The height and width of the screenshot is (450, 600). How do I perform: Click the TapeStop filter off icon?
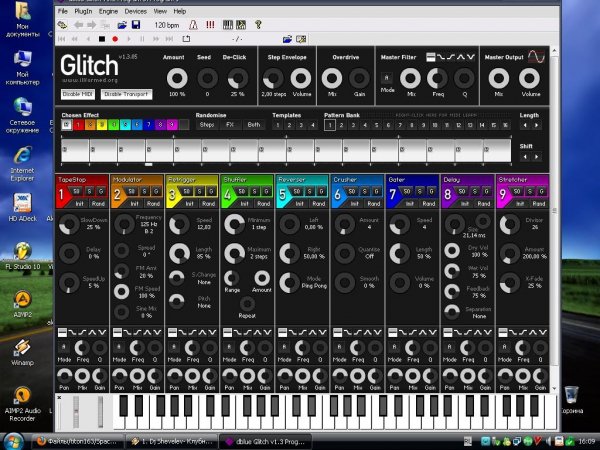pyautogui.click(x=62, y=333)
